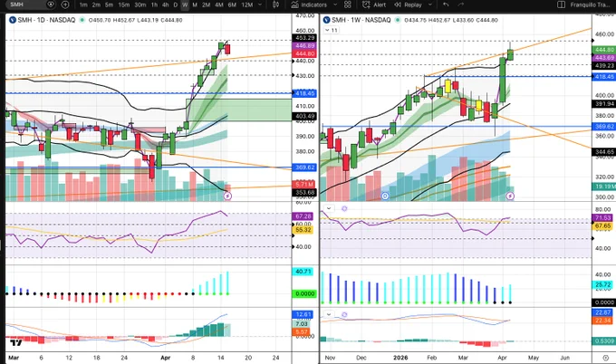Select the 30m timeframe
616x364 pixels.
(140, 5)
